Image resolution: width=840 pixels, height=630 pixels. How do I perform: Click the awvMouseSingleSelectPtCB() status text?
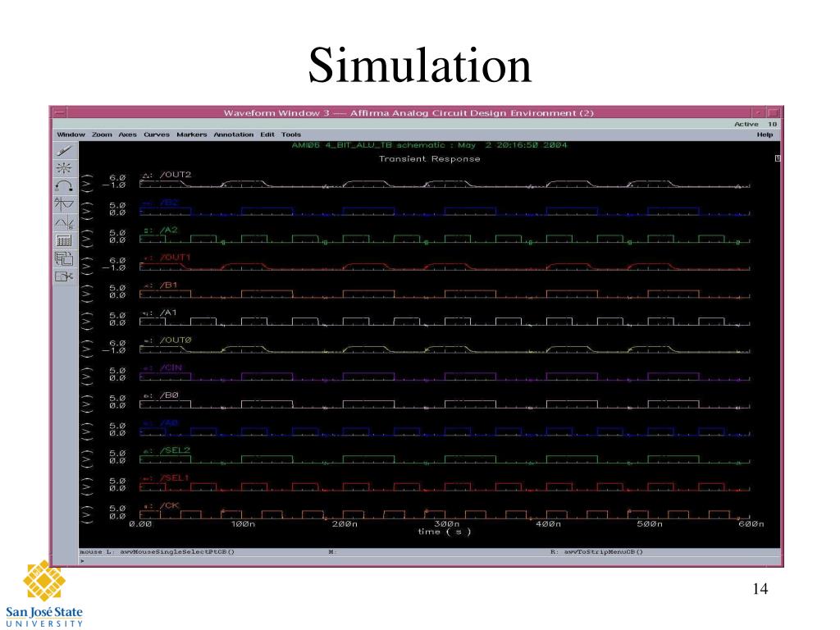pyautogui.click(x=177, y=552)
